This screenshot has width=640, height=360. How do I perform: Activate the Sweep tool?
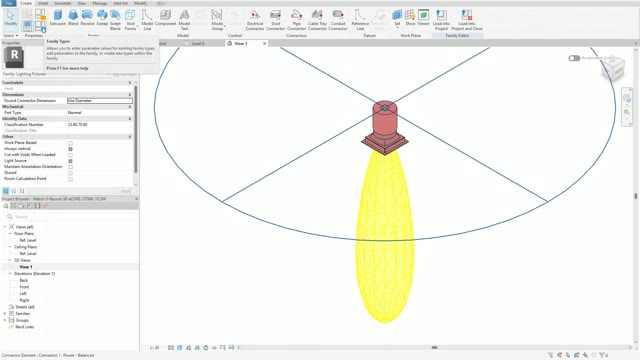tap(102, 18)
